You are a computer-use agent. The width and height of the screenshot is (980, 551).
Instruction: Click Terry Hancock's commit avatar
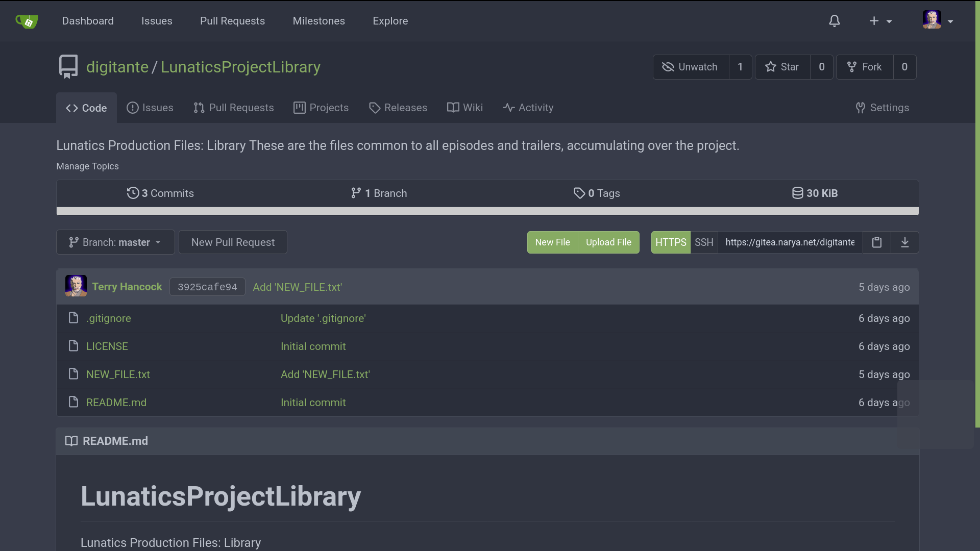(x=76, y=286)
